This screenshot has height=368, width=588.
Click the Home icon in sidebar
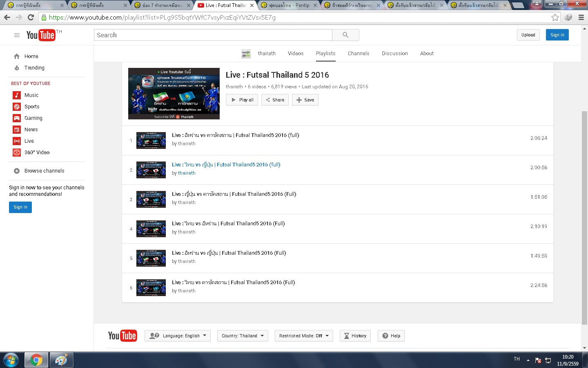pyautogui.click(x=17, y=56)
